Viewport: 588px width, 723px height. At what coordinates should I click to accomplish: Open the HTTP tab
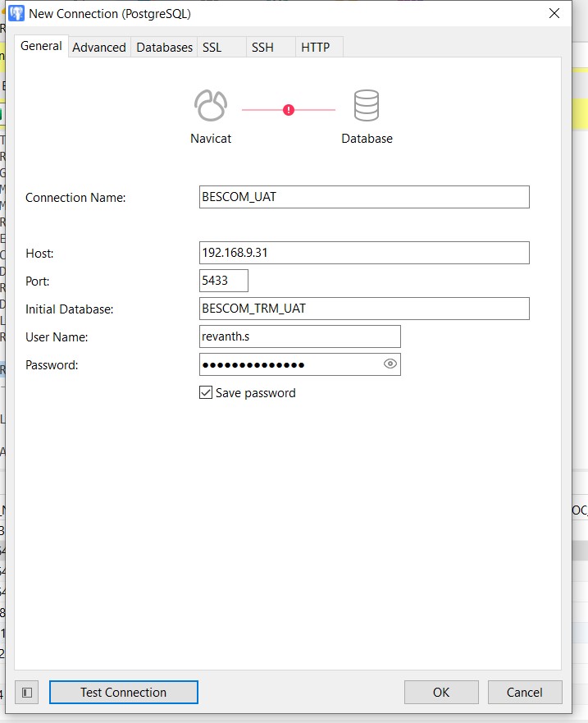(x=319, y=47)
